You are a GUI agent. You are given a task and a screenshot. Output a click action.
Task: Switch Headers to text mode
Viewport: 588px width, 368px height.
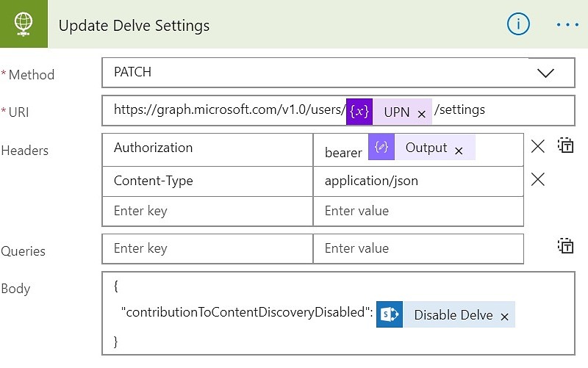point(565,145)
